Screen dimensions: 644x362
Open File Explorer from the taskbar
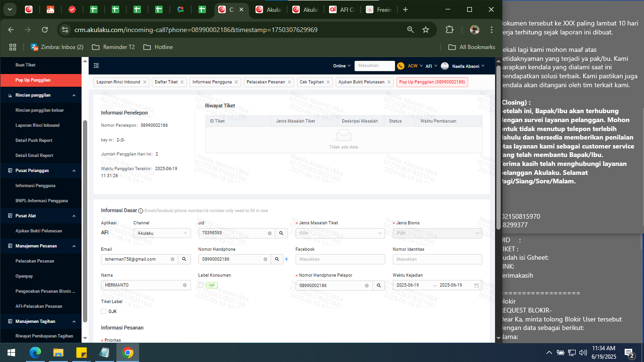point(58,353)
